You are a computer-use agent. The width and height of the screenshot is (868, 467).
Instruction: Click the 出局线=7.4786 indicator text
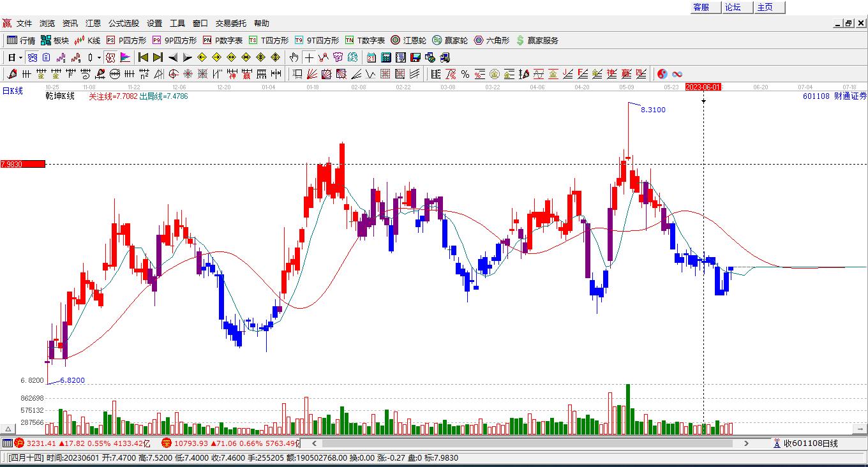[x=164, y=96]
